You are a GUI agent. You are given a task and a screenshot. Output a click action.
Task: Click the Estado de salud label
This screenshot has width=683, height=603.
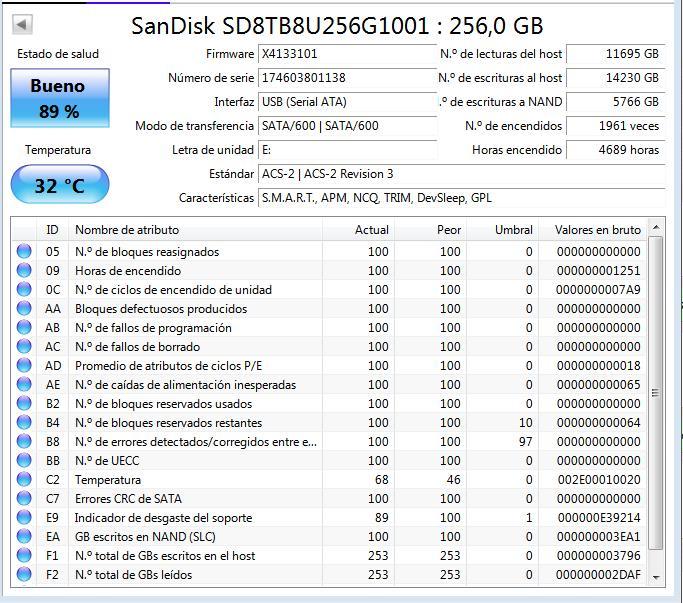(58, 54)
